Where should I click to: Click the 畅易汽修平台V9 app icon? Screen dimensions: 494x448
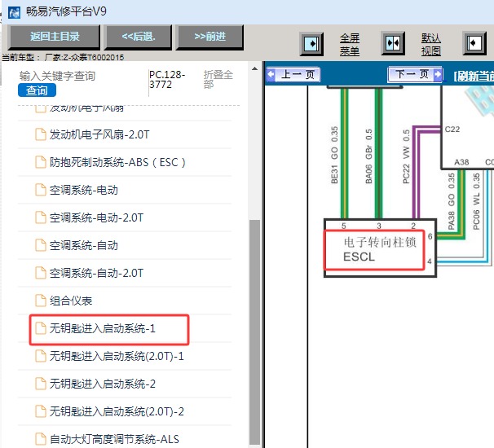click(x=14, y=12)
